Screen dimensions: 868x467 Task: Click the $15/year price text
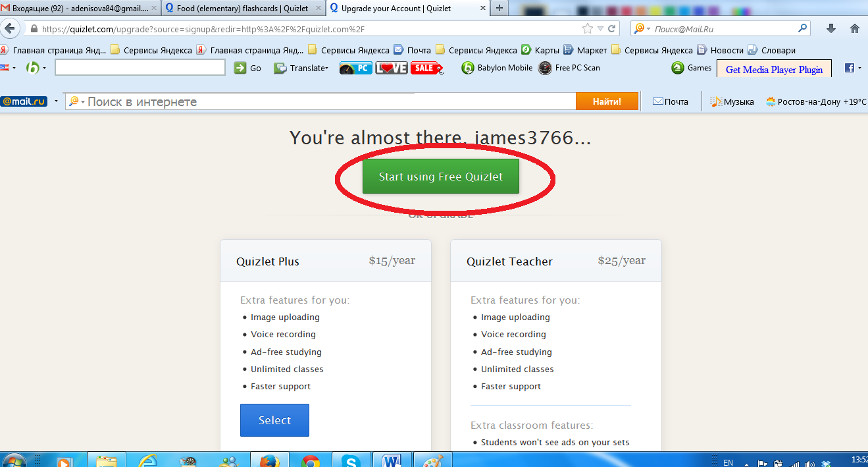pyautogui.click(x=392, y=260)
